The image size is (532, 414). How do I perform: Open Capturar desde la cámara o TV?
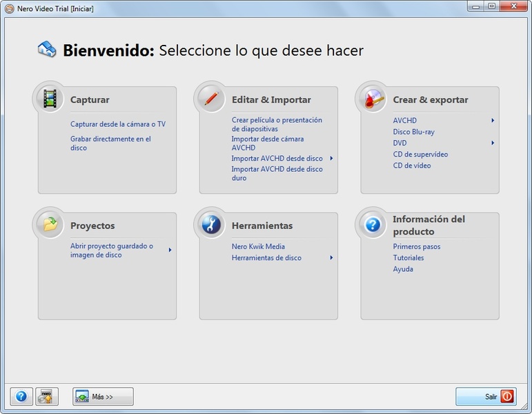pos(118,124)
